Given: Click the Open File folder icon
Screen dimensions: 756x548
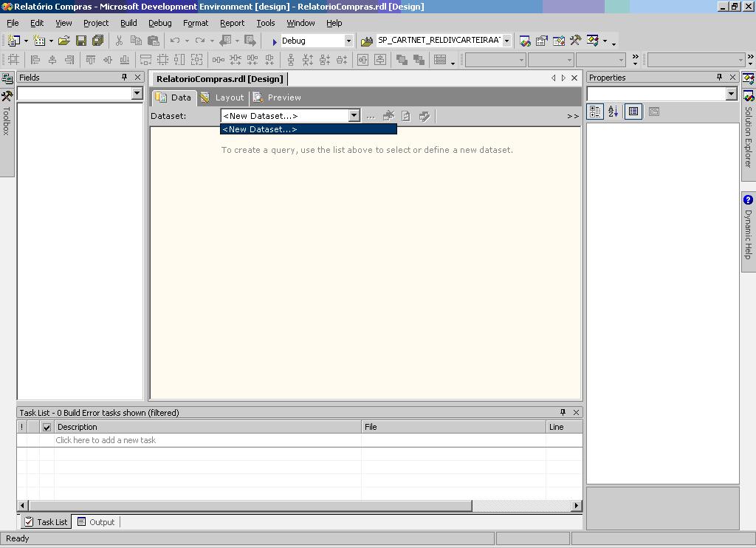Looking at the screenshot, I should pyautogui.click(x=64, y=41).
